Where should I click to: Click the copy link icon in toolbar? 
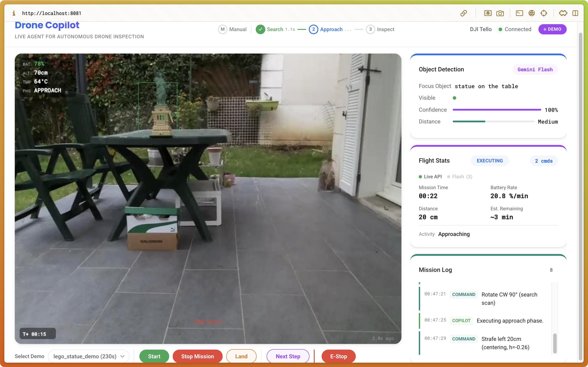463,13
